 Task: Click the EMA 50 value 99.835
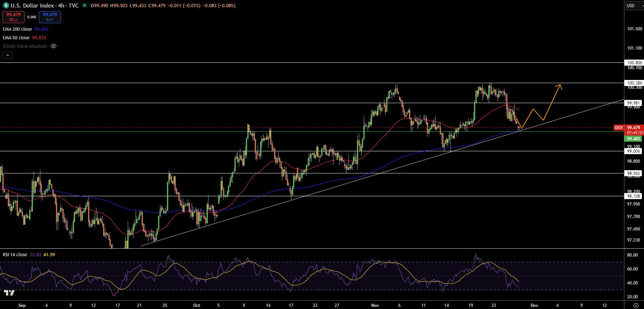pos(39,38)
